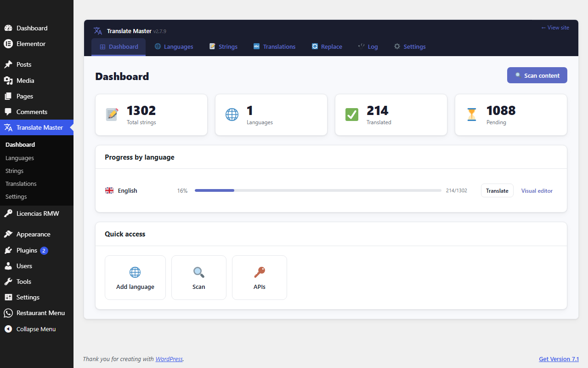Click the Appearance paintbrush icon
This screenshot has width=588, height=368.
pyautogui.click(x=8, y=234)
